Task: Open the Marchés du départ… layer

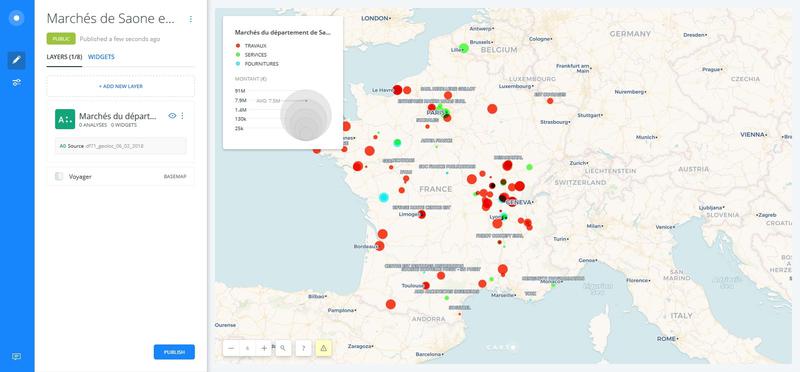Action: coord(117,116)
